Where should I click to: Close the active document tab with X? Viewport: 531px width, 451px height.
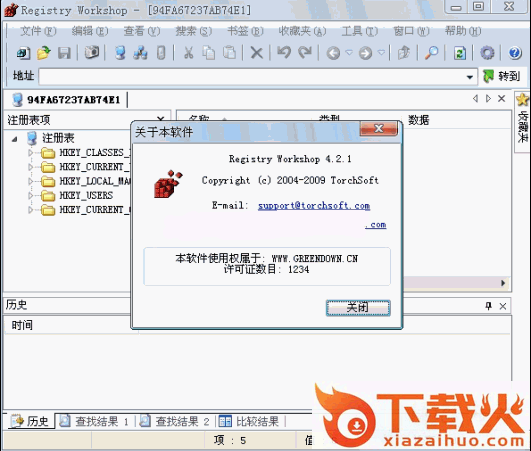click(x=502, y=99)
